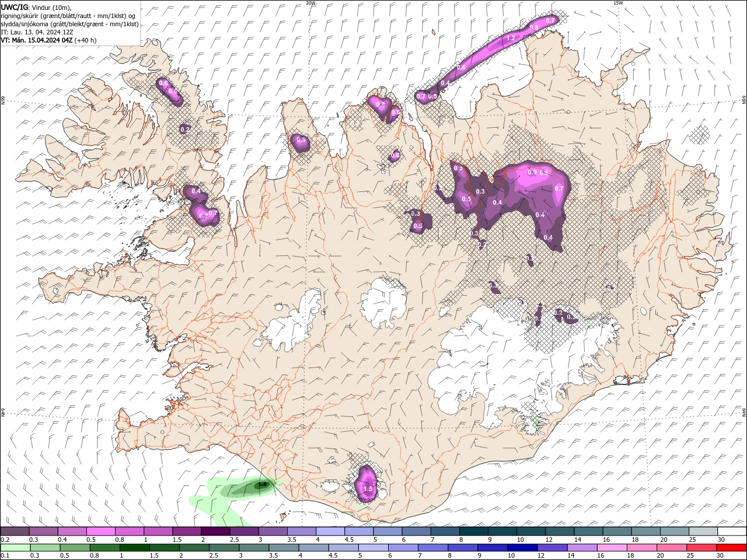Select the dark teal swatch between 8 and 9, upper legend
This screenshot has height=560, width=747.
tap(474, 531)
